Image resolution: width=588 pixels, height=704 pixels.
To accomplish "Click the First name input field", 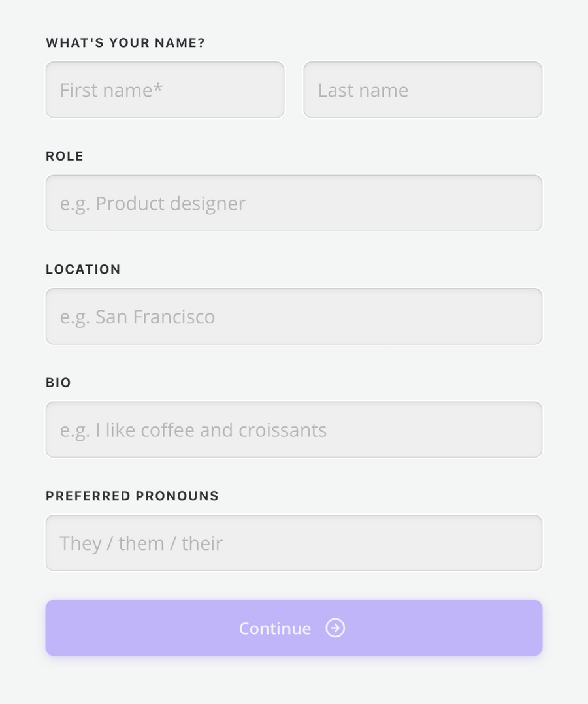I will [165, 89].
